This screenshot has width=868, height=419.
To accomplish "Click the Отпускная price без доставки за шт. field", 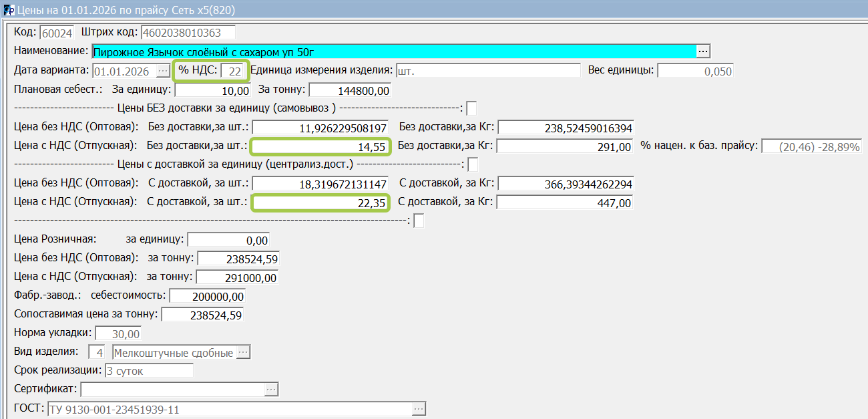I will (320, 146).
